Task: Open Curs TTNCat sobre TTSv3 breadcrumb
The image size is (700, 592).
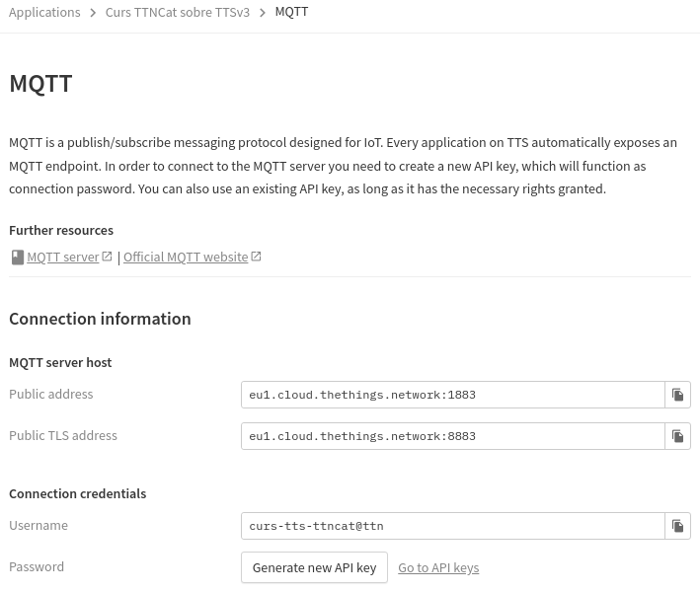Action: click(x=177, y=13)
